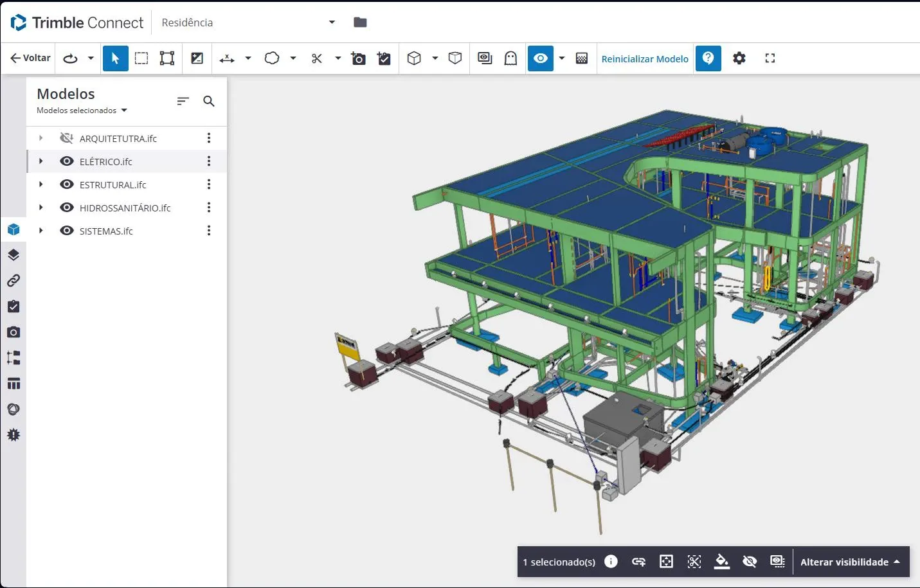The image size is (920, 588).
Task: Hide the ELÉTRICO.ifc model
Action: click(66, 161)
